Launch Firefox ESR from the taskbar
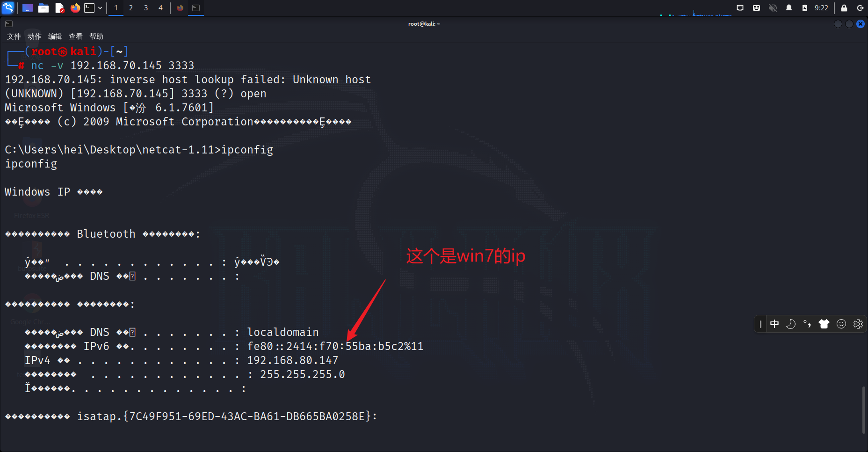 (75, 8)
